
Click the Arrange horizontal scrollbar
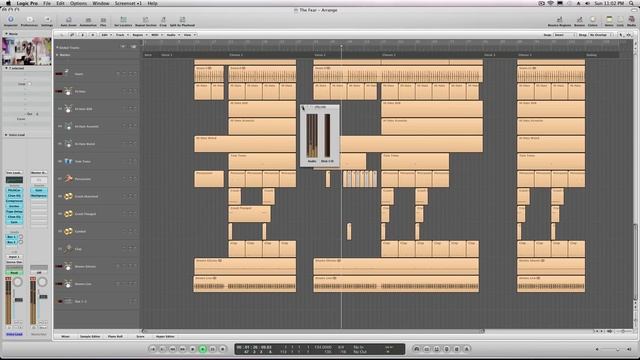[x=312, y=331]
